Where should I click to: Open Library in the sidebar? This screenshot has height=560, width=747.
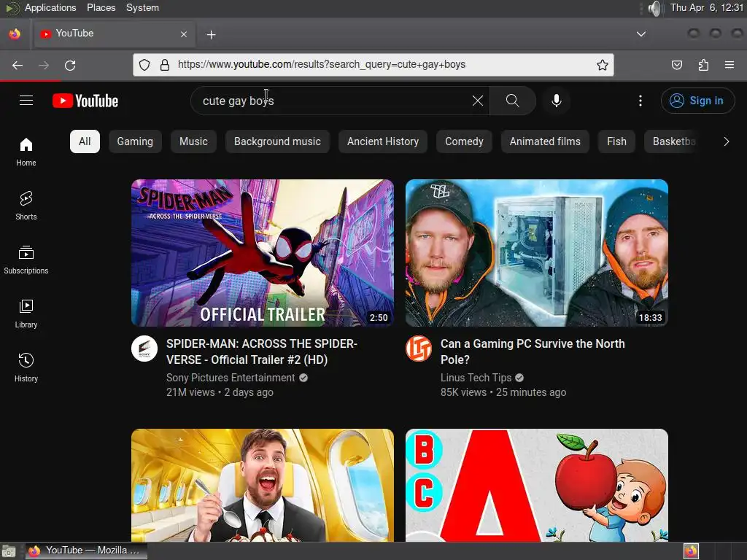point(26,314)
